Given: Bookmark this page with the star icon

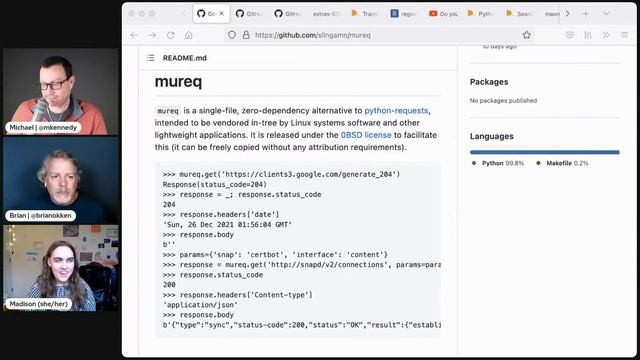Looking at the screenshot, I should 527,35.
